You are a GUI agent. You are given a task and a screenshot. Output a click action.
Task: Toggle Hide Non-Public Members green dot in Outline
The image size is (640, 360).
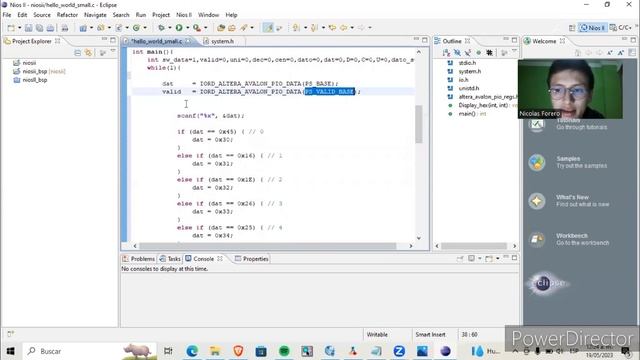pos(478,53)
